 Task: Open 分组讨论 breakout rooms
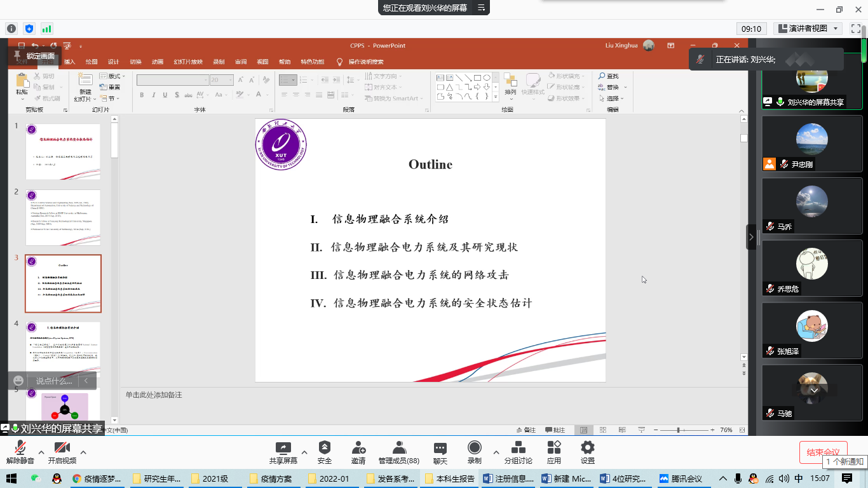pyautogui.click(x=518, y=452)
